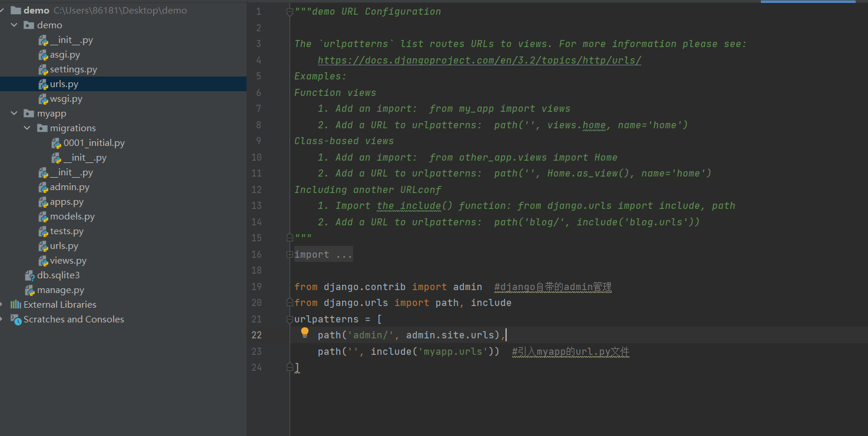Click the file icon of 0001_initial.py
Image resolution: width=868 pixels, height=436 pixels.
pos(56,143)
